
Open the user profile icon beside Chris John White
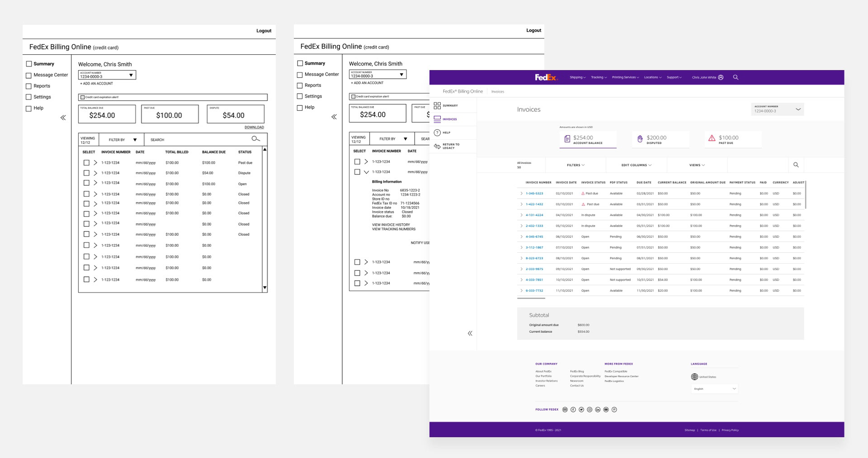(x=721, y=77)
